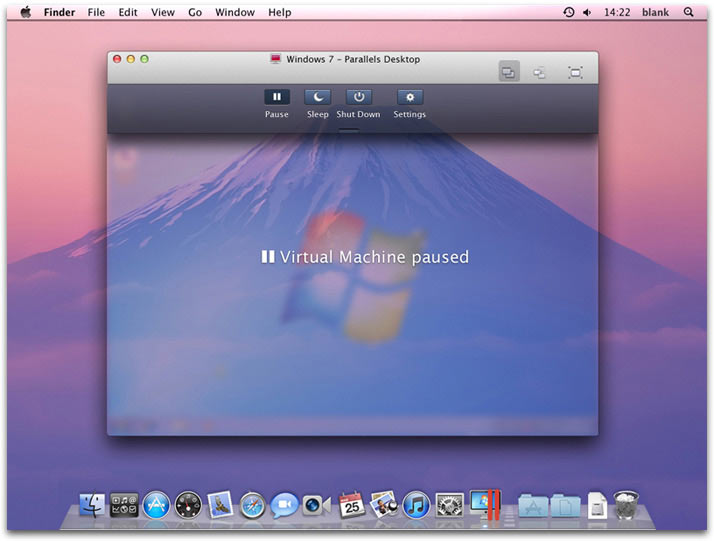Put the virtual machine to Sleep

317,98
